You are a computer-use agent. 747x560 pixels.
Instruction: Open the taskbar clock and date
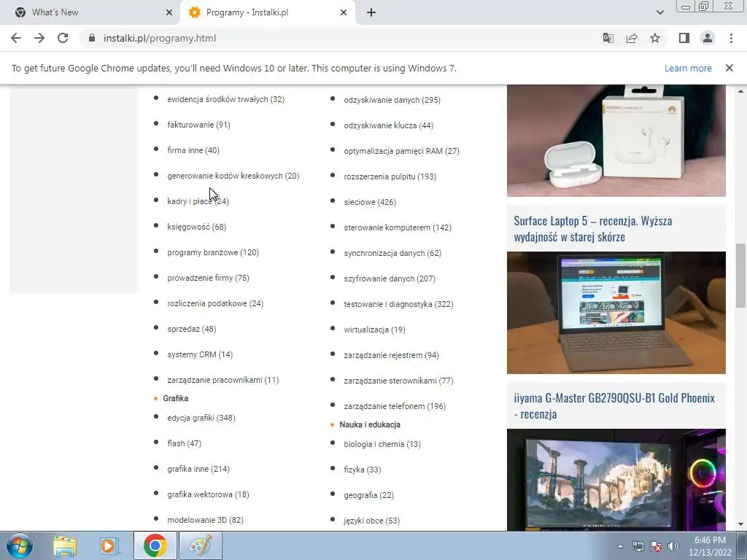pos(710,546)
